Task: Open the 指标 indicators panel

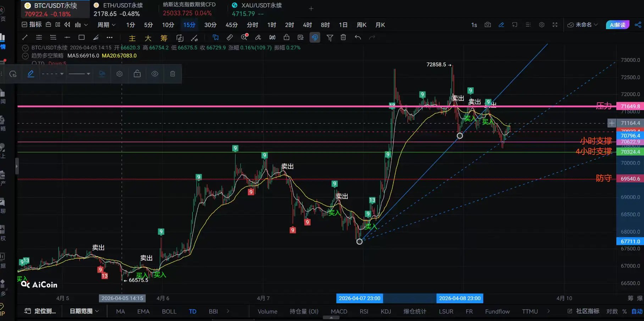Action: (32, 25)
